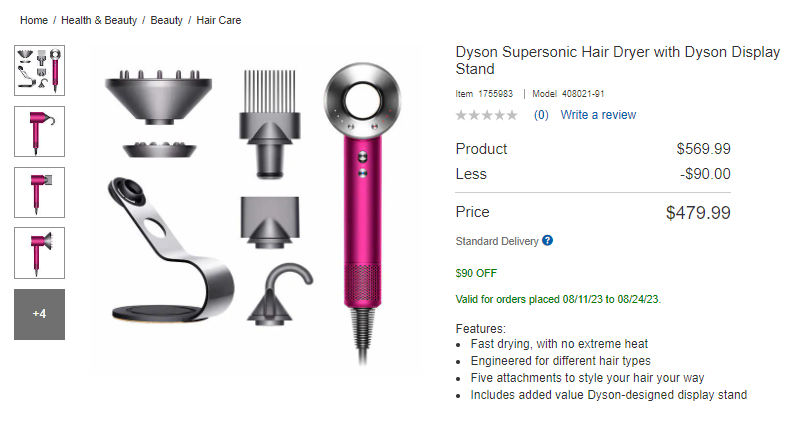
Task: Click the flyaway attachment in main image
Action: click(x=280, y=294)
